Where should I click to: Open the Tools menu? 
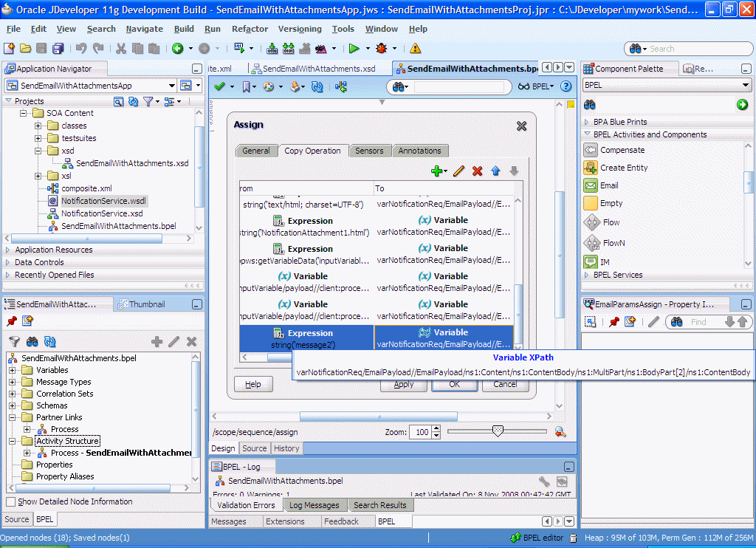[343, 29]
